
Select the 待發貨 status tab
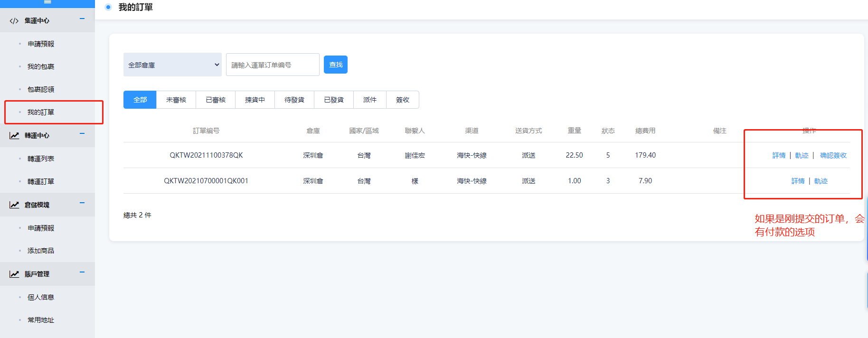pos(294,100)
